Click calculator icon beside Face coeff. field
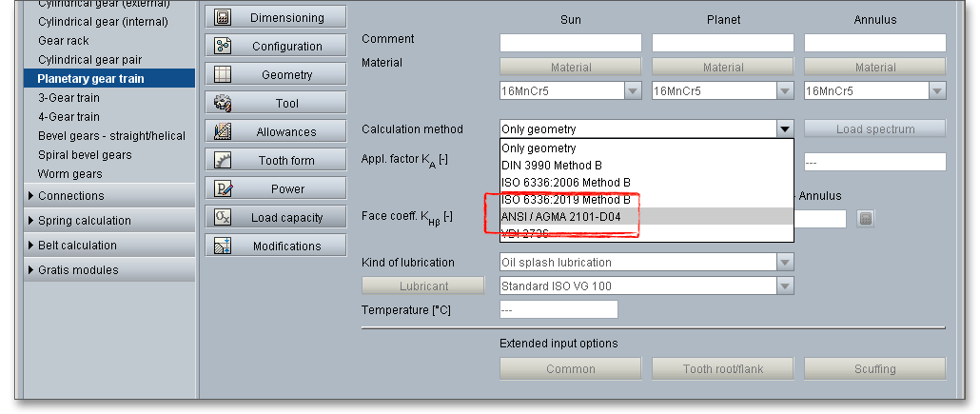 [x=865, y=218]
